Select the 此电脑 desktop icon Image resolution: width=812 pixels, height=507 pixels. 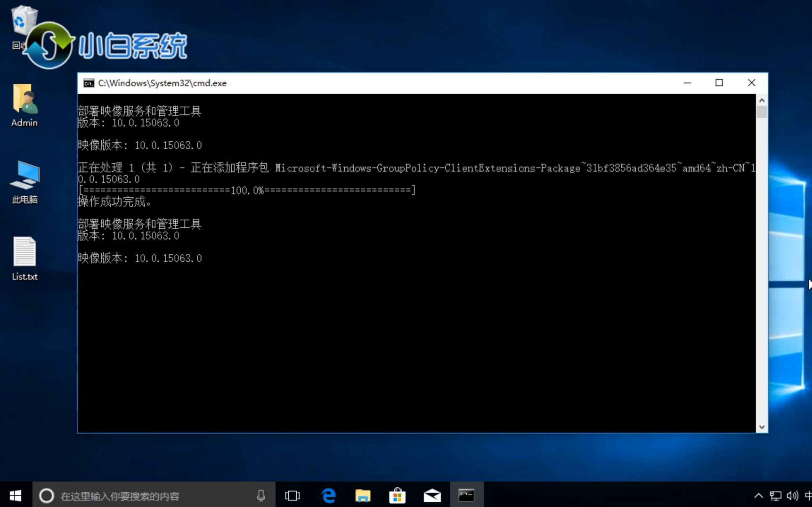[24, 183]
